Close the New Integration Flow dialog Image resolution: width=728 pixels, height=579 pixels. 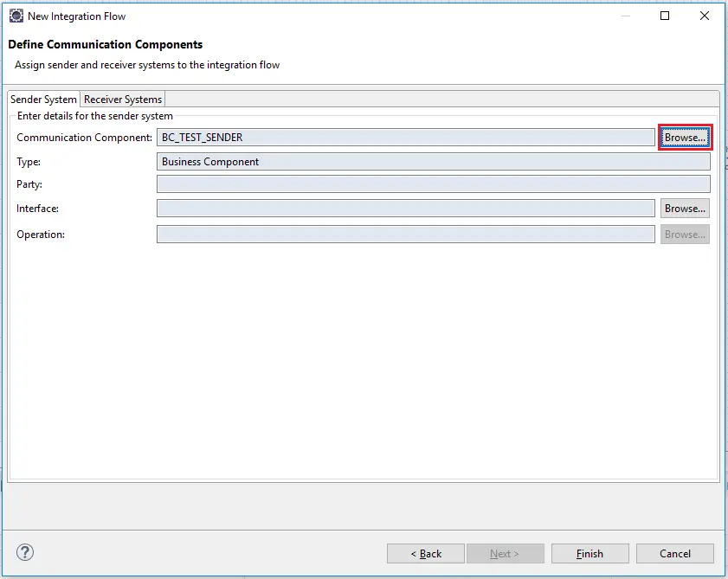[x=705, y=16]
